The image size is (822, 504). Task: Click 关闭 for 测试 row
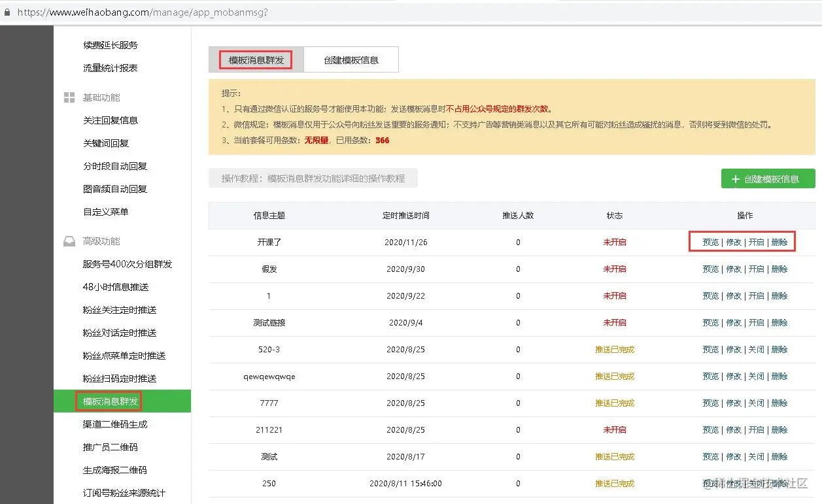click(x=757, y=456)
